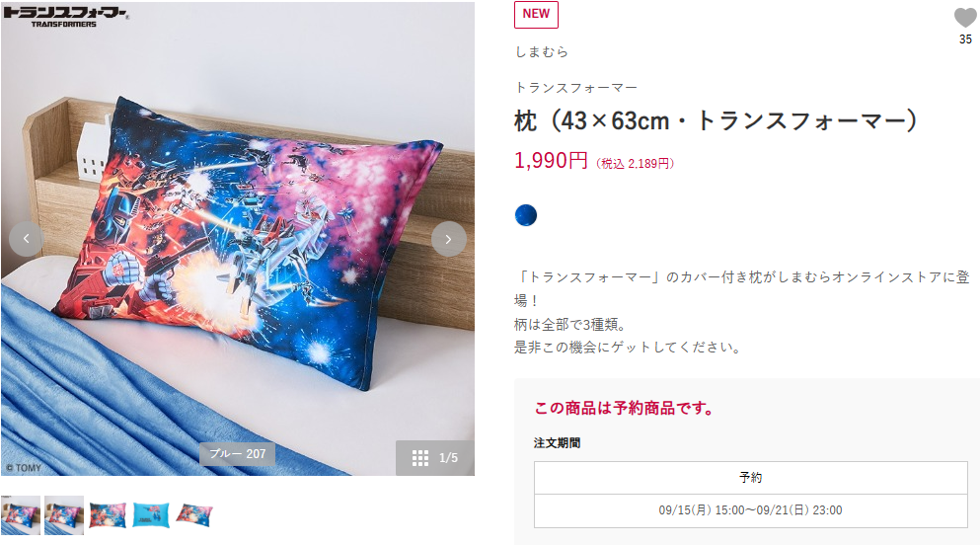Image resolution: width=980 pixels, height=545 pixels.
Task: Open second pillow thumbnail
Action: coord(64,515)
